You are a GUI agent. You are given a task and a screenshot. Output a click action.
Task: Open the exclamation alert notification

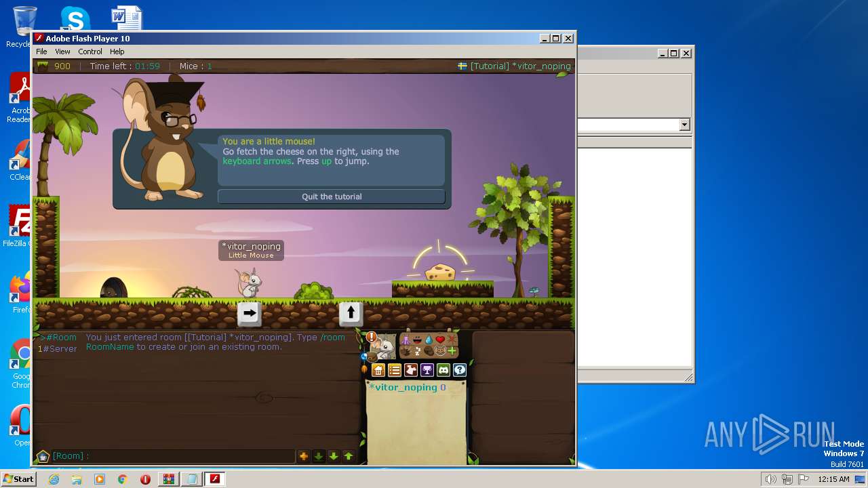tap(372, 337)
